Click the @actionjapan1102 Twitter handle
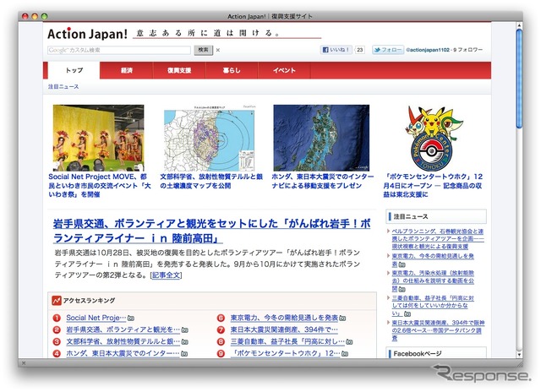The height and width of the screenshot is (392, 541). click(x=428, y=50)
